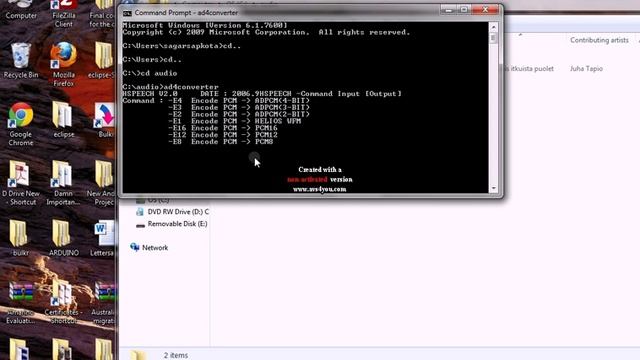Open the ARDUINO folder on desktop
The image size is (640, 360).
pyautogui.click(x=63, y=238)
